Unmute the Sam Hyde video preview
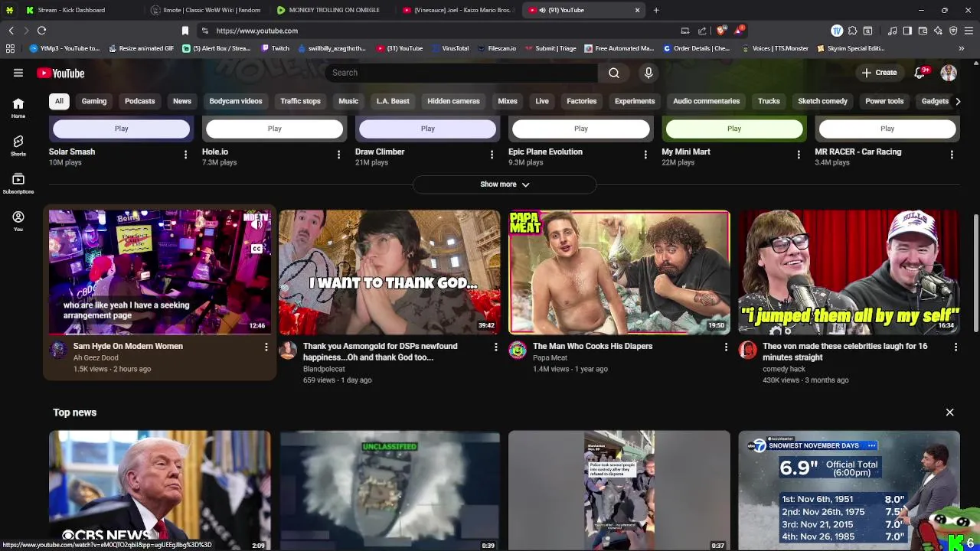Image resolution: width=980 pixels, height=551 pixels. [256, 223]
